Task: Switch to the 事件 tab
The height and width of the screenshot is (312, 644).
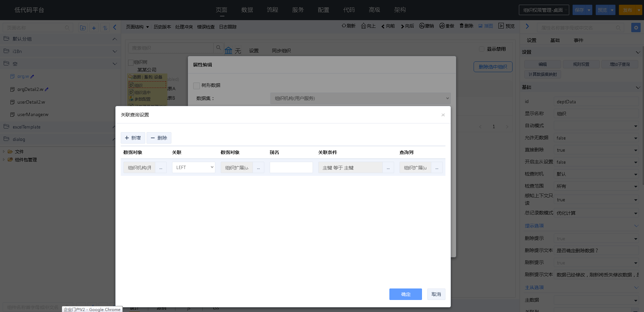Action: (x=578, y=40)
